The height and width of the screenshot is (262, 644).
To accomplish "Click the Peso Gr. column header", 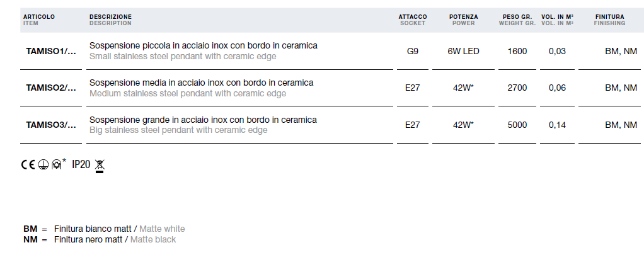I will (x=517, y=20).
